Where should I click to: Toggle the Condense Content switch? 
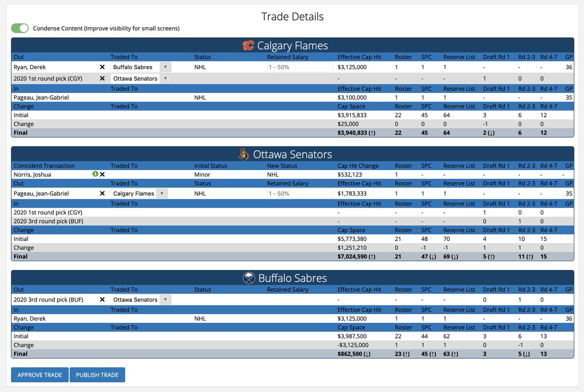click(x=20, y=28)
